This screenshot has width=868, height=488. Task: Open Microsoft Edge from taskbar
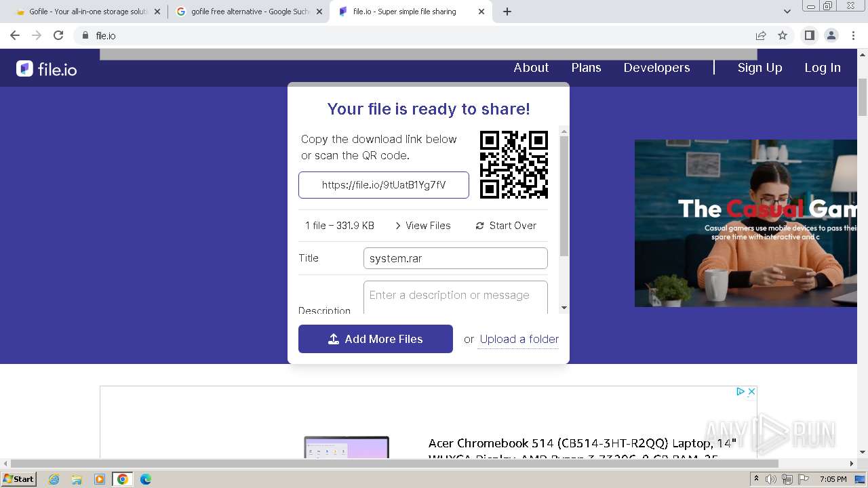coord(145,479)
